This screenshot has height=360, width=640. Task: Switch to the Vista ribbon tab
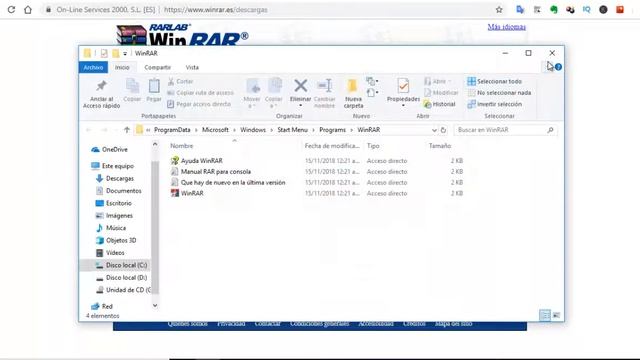pyautogui.click(x=192, y=67)
